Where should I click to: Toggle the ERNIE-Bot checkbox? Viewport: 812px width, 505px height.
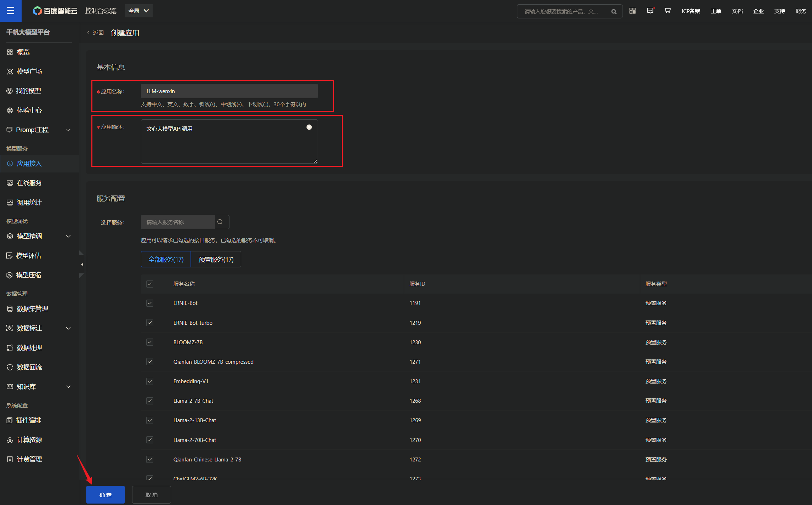pyautogui.click(x=150, y=303)
